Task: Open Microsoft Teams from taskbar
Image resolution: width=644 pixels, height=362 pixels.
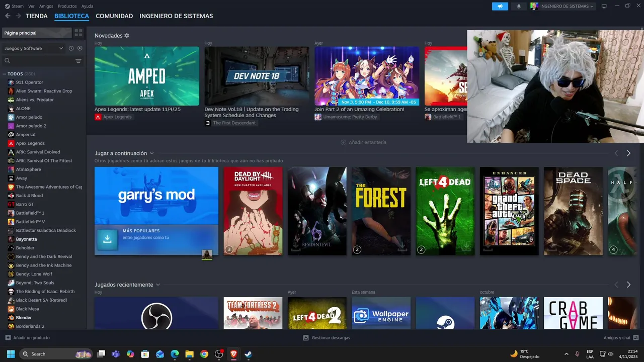Action: point(116,354)
